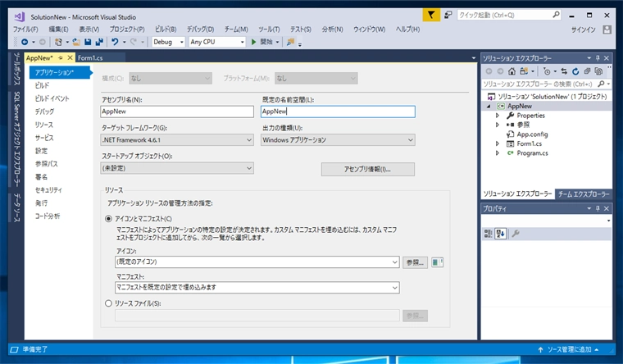
Task: Close the AppNew document tab
Action: tap(70, 58)
